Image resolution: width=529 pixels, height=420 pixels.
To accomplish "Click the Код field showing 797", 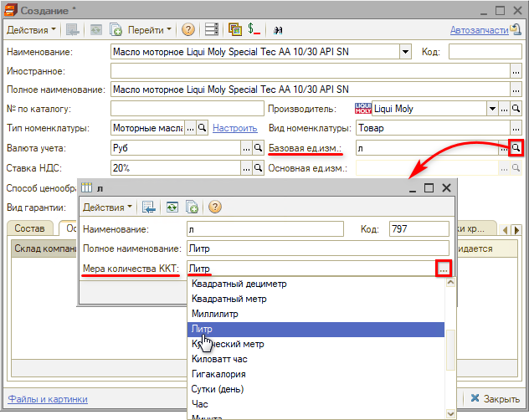I will tap(419, 229).
